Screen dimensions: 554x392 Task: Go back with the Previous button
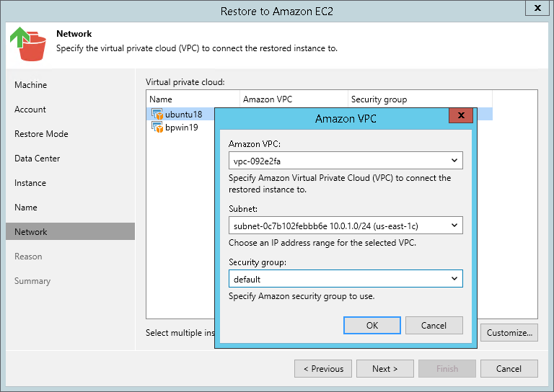323,369
